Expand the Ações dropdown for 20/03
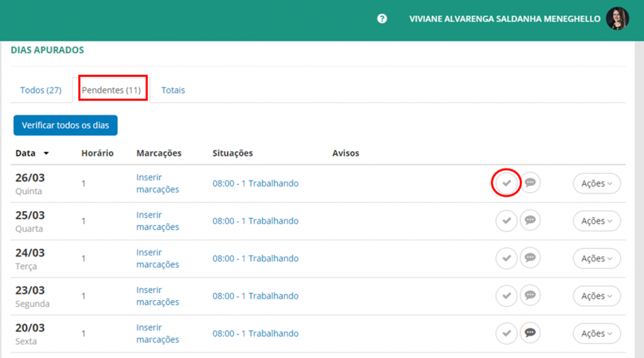The height and width of the screenshot is (358, 644). [x=596, y=334]
